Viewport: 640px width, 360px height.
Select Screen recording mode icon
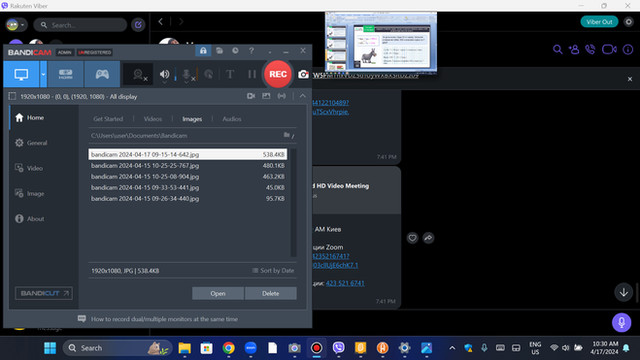[x=21, y=74]
